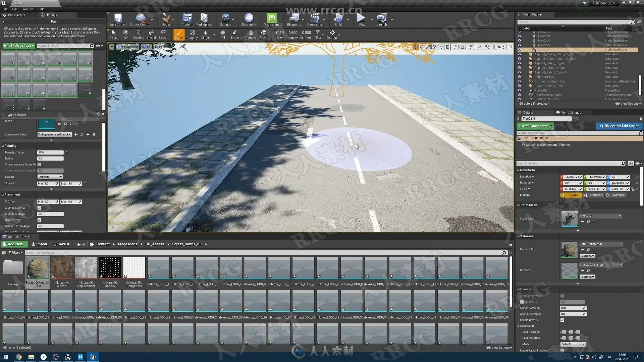Activate the Erase foliage tool
The image size is (644, 362).
point(235,34)
